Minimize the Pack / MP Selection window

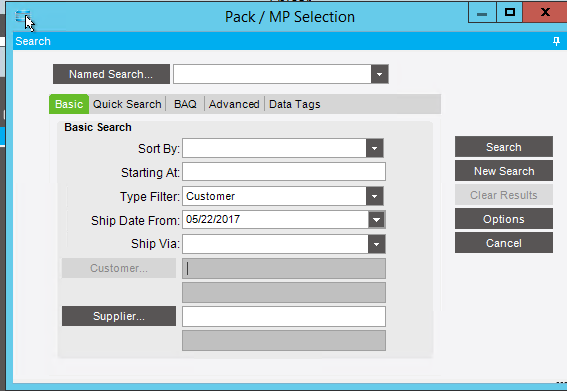pyautogui.click(x=482, y=13)
